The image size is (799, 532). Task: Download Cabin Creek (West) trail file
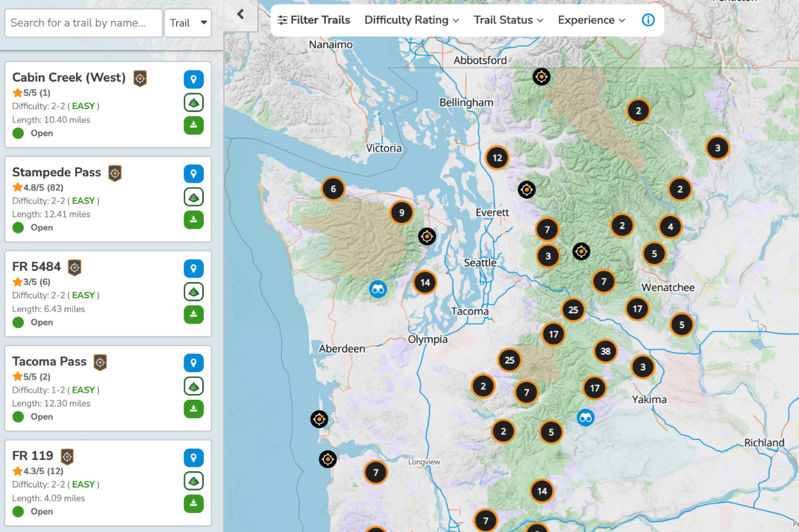tap(194, 125)
